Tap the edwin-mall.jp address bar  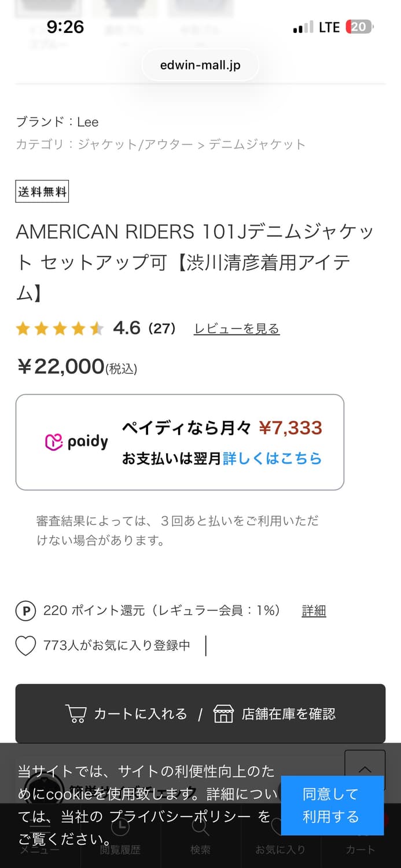[200, 65]
